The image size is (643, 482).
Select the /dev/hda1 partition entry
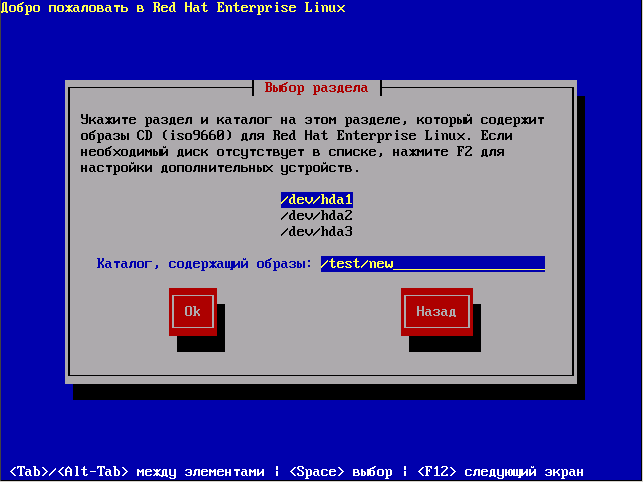[x=317, y=200]
